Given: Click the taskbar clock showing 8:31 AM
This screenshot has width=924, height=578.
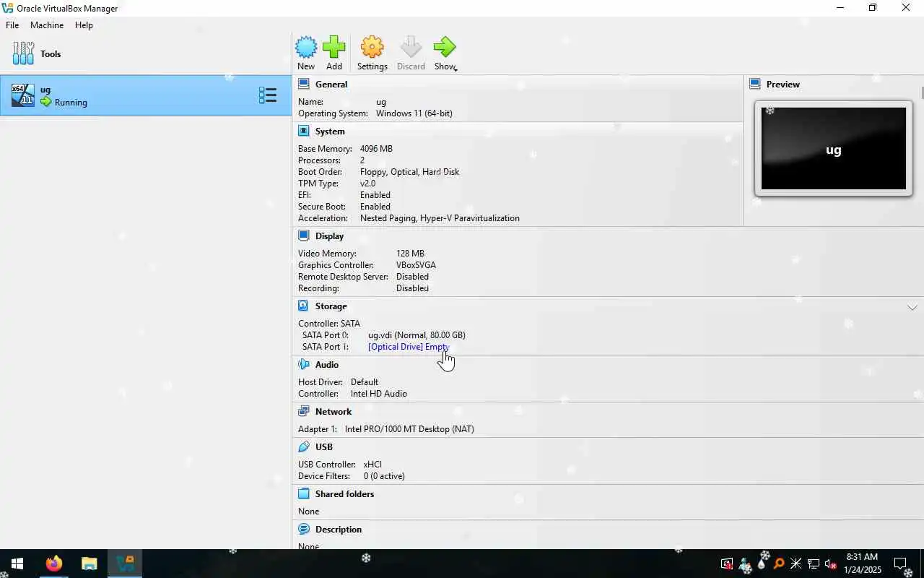Looking at the screenshot, I should 863,564.
